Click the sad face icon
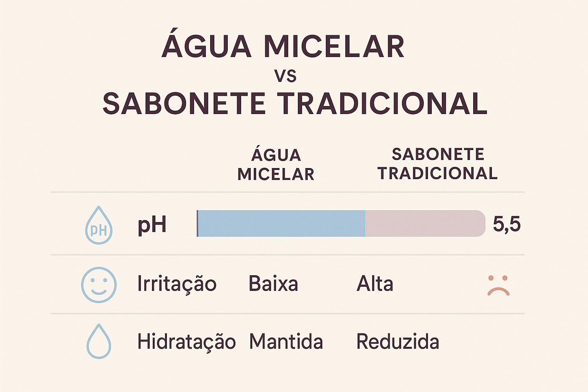Screen dimensions: 588x392 [498, 286]
